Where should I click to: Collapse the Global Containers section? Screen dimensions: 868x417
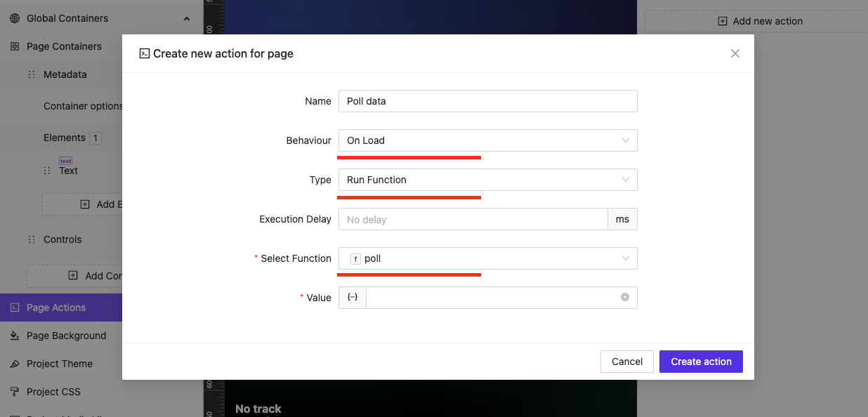187,19
